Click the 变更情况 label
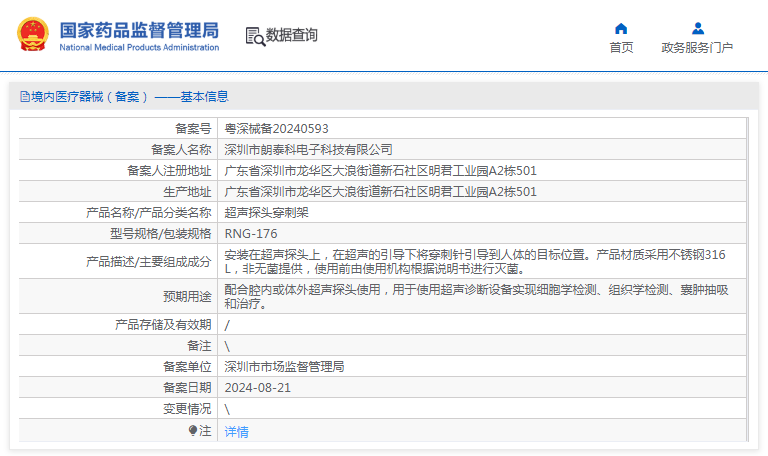Viewport: 768px width, 456px height. tap(187, 408)
